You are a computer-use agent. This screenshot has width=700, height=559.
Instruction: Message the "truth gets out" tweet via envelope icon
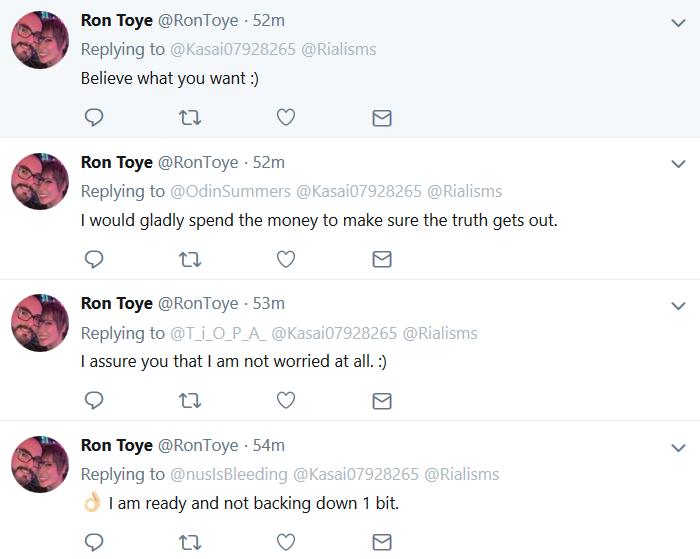[382, 259]
